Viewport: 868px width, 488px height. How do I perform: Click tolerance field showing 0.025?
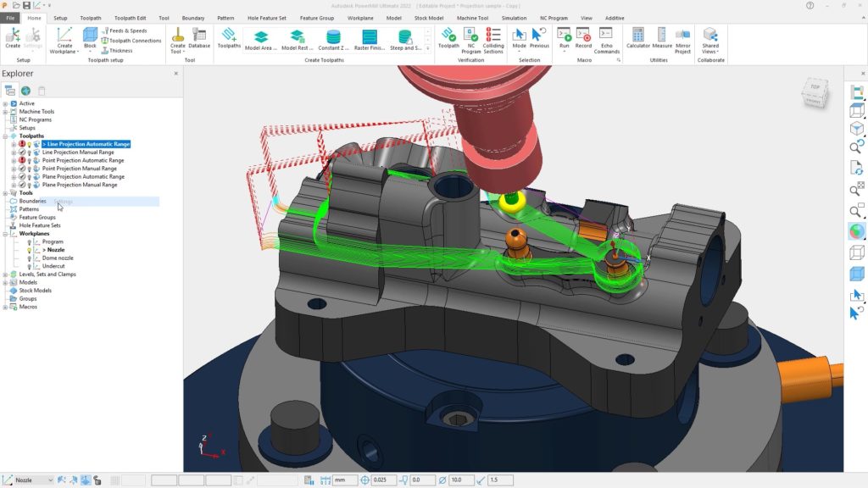[383, 480]
